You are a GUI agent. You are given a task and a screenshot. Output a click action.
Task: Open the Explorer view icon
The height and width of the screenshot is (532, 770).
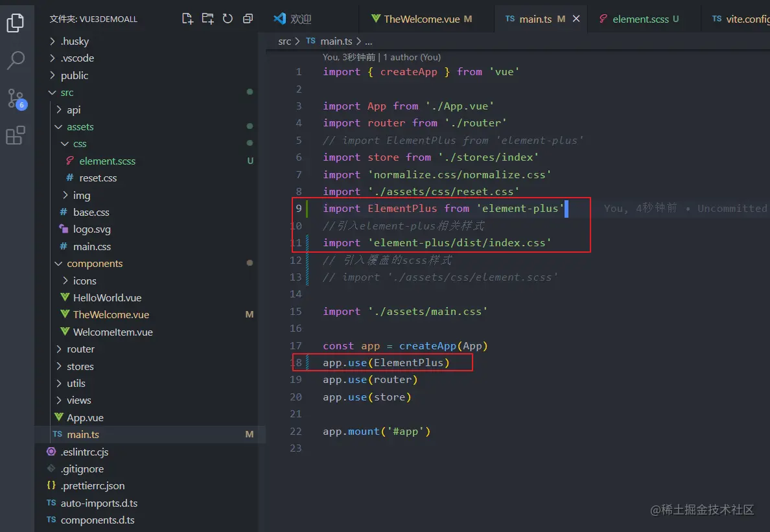pyautogui.click(x=15, y=23)
